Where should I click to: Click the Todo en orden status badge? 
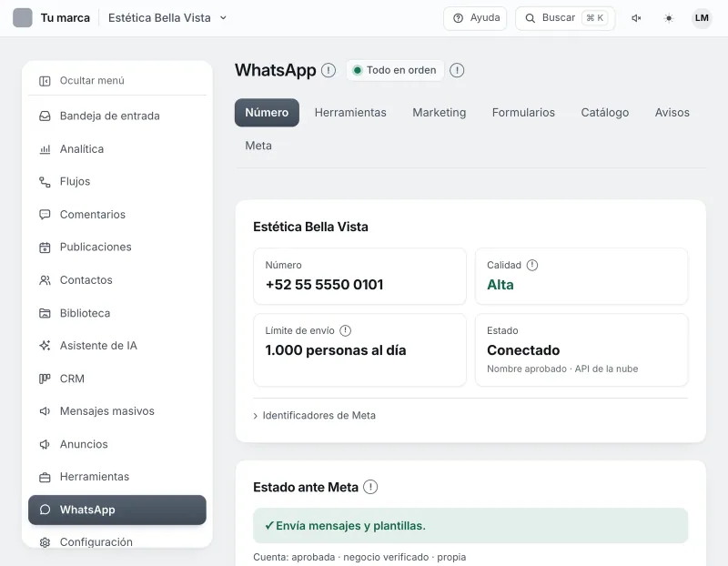tap(395, 70)
